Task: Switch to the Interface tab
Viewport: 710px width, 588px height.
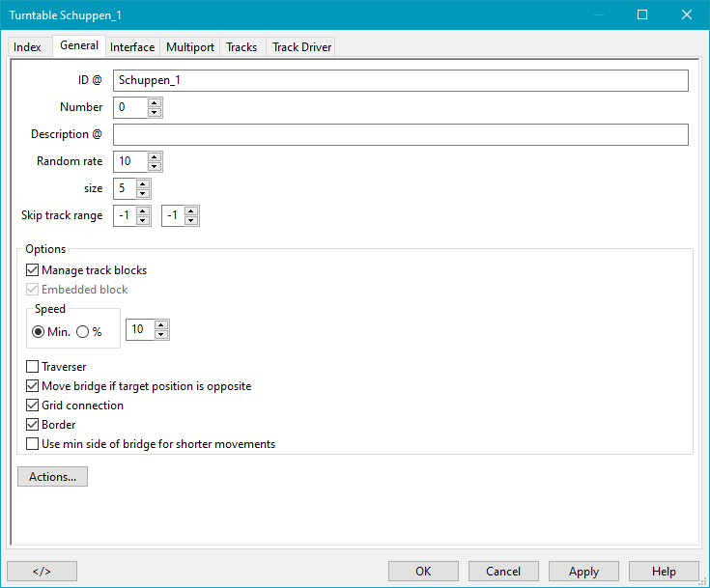Action: tap(132, 47)
